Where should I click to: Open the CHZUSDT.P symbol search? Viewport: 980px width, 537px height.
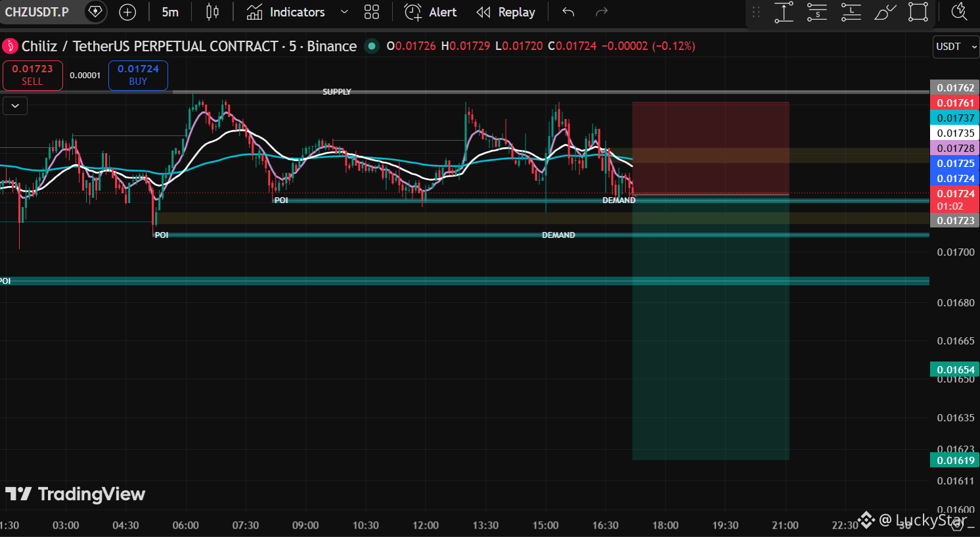pyautogui.click(x=37, y=12)
